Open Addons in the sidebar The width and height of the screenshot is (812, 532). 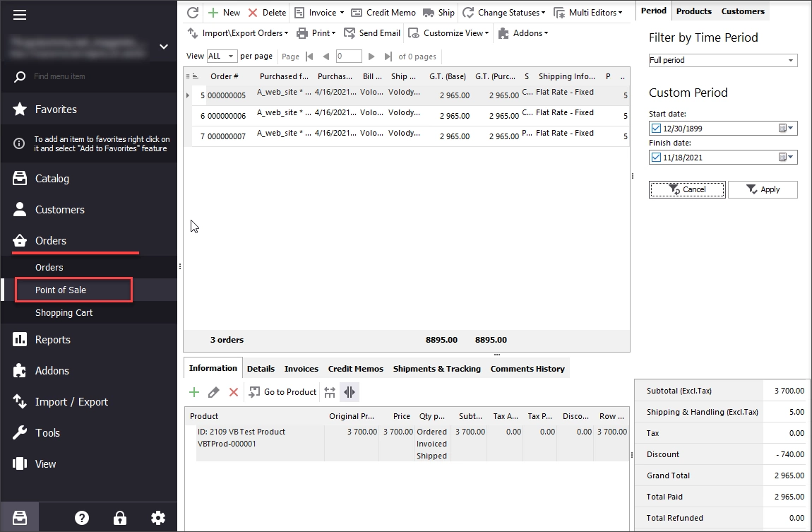[x=88, y=370]
